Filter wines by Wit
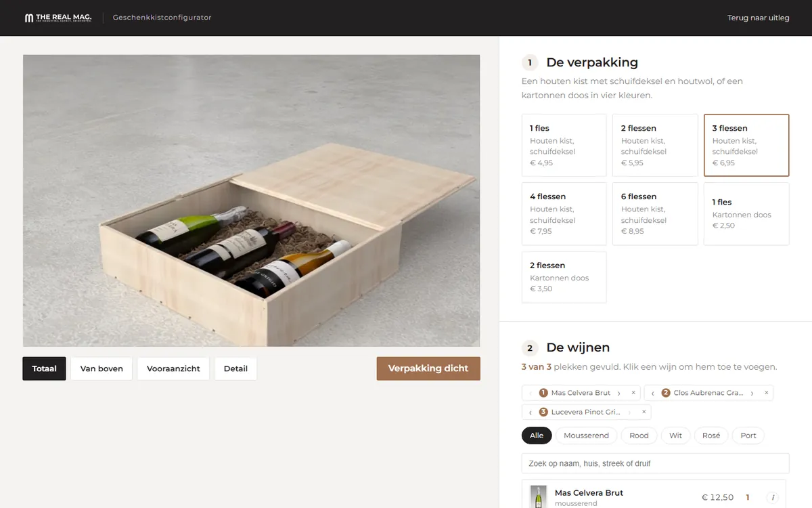Screen dimensions: 812x508 pos(675,436)
